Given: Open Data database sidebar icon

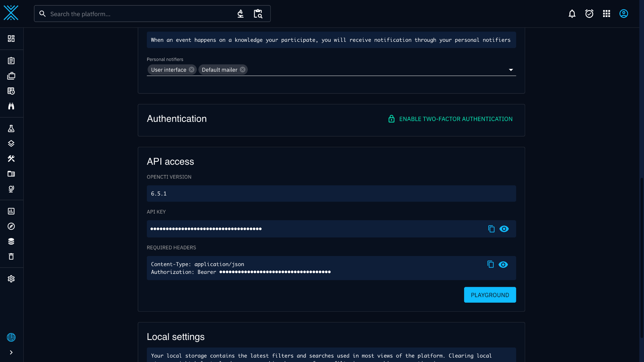Looking at the screenshot, I should [x=11, y=241].
